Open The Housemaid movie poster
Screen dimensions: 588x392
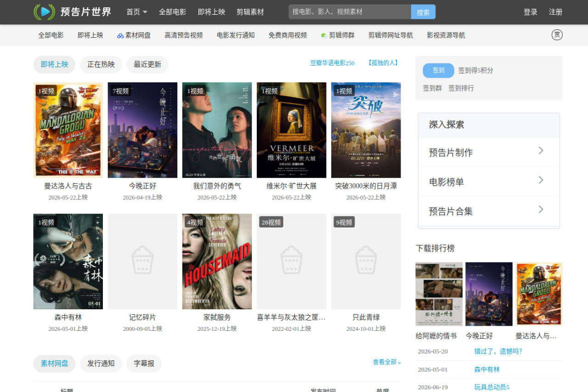coord(217,261)
